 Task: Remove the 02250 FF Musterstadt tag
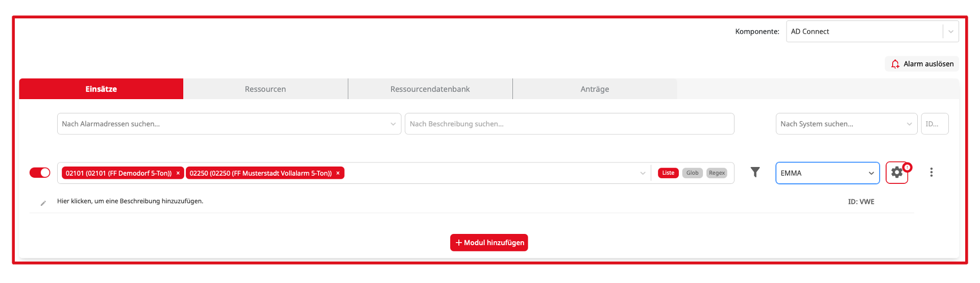point(338,173)
